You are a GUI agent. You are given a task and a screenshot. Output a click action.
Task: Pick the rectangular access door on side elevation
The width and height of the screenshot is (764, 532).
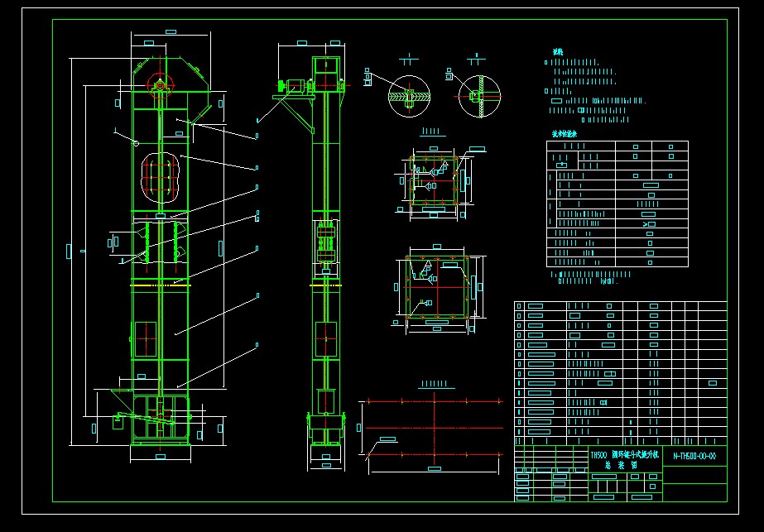click(326, 339)
